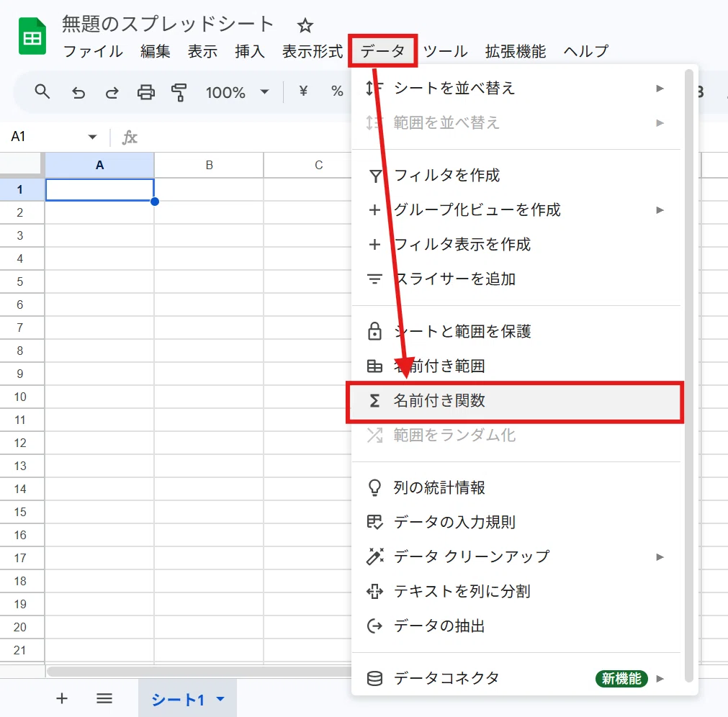
Task: Click the sigma icon for named functions
Action: (374, 400)
